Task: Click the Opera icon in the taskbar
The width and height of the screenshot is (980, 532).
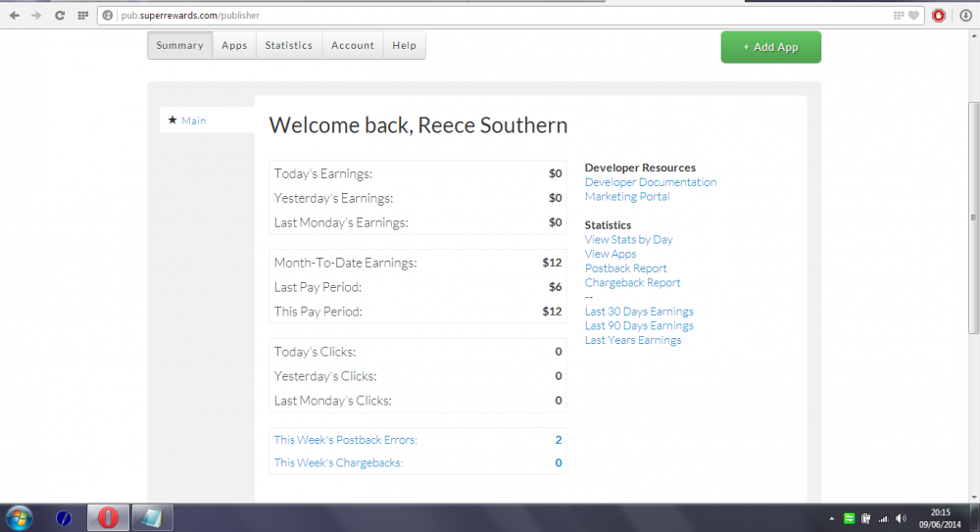Action: click(x=108, y=517)
